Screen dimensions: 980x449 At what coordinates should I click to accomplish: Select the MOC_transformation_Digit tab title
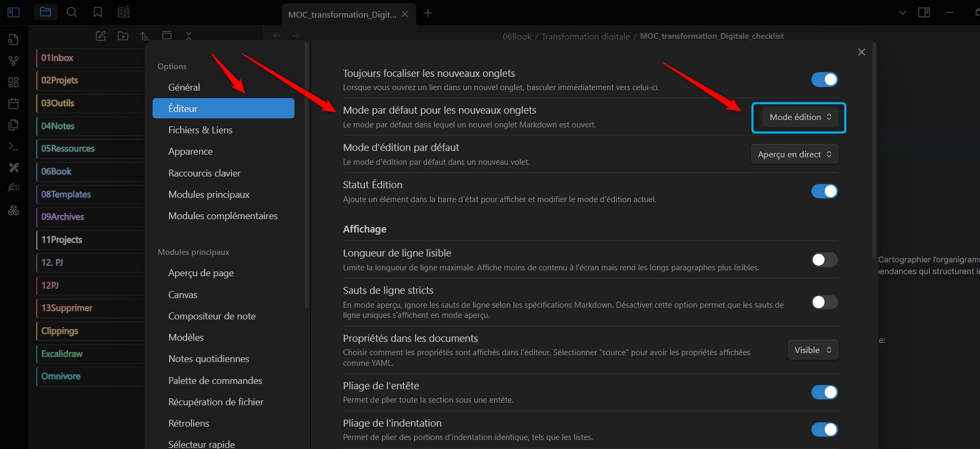coord(342,14)
